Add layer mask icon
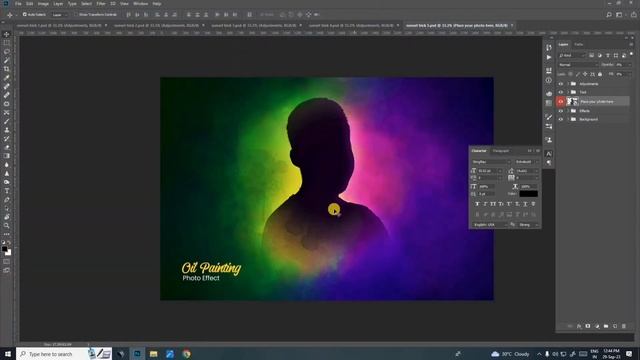Viewport: 640px width, 360px height. coord(588,326)
